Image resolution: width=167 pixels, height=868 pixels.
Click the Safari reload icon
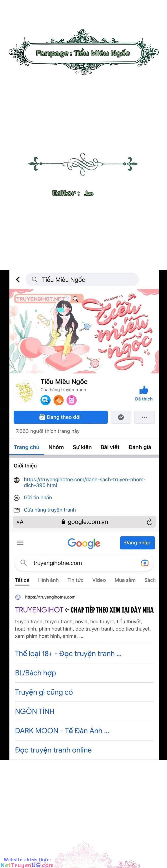tap(149, 522)
